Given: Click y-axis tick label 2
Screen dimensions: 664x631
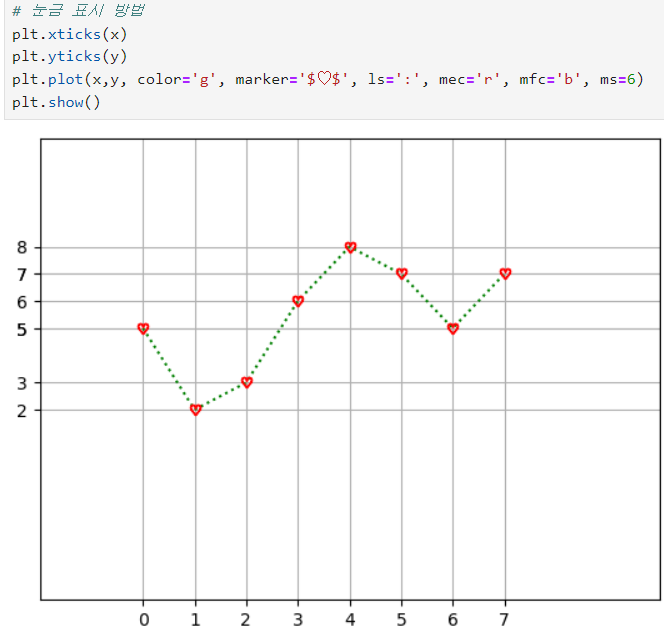Looking at the screenshot, I should tap(22, 411).
